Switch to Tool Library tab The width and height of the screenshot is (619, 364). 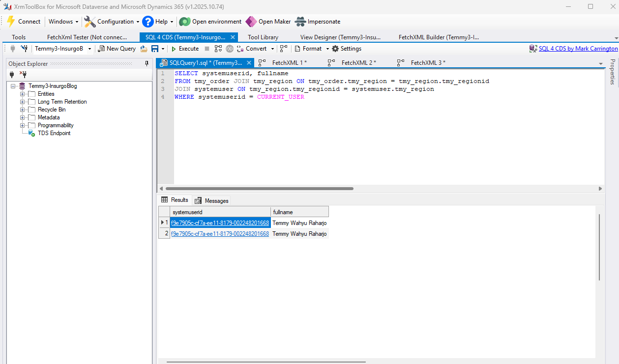(263, 37)
